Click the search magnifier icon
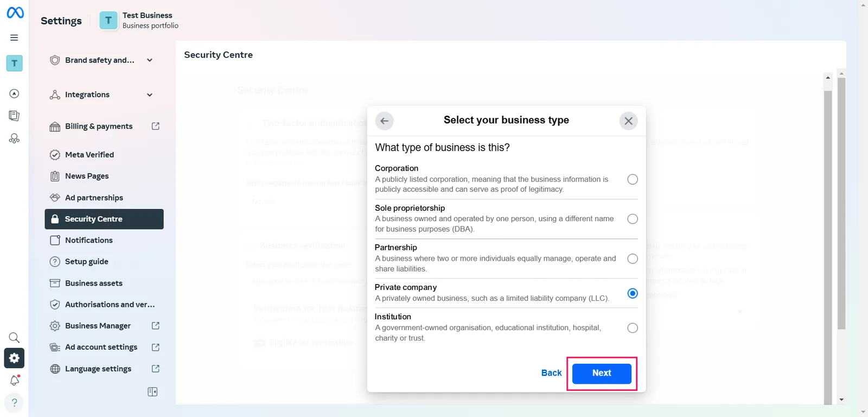This screenshot has height=417, width=868. click(14, 337)
